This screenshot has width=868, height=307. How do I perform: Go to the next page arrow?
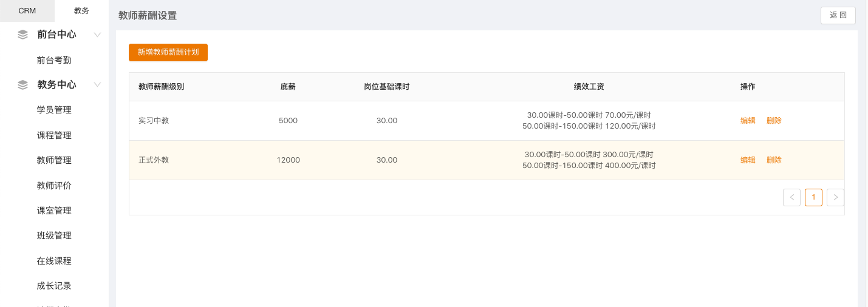pyautogui.click(x=835, y=197)
